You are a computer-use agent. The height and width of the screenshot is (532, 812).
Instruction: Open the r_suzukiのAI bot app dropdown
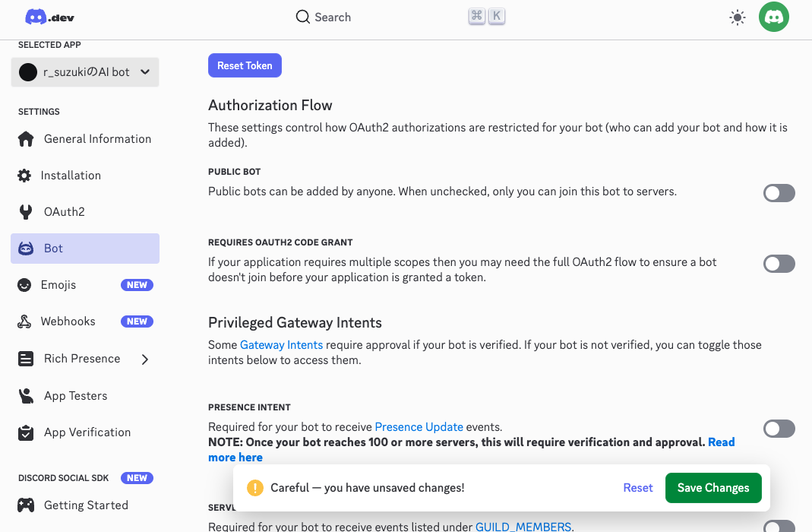pyautogui.click(x=85, y=72)
